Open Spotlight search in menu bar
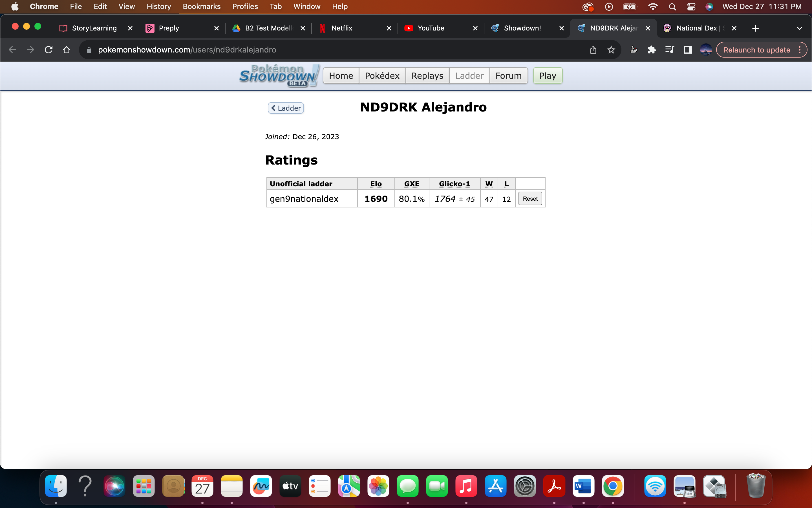This screenshot has height=508, width=812. 672,6
